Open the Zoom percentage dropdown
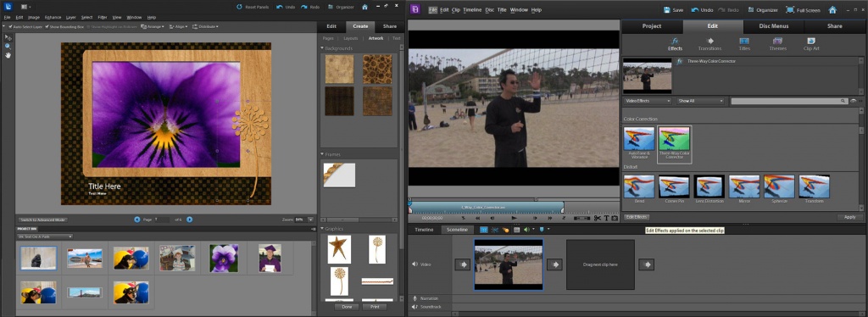The image size is (868, 317). [x=310, y=220]
